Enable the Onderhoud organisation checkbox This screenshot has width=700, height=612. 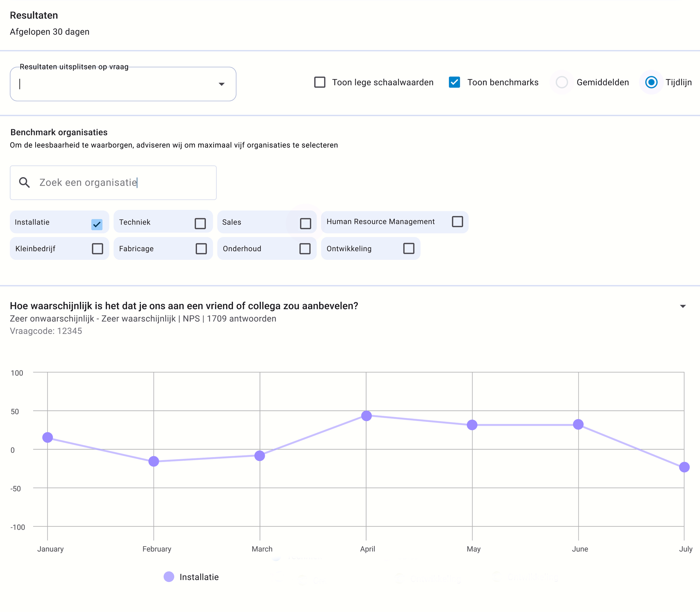pyautogui.click(x=305, y=249)
